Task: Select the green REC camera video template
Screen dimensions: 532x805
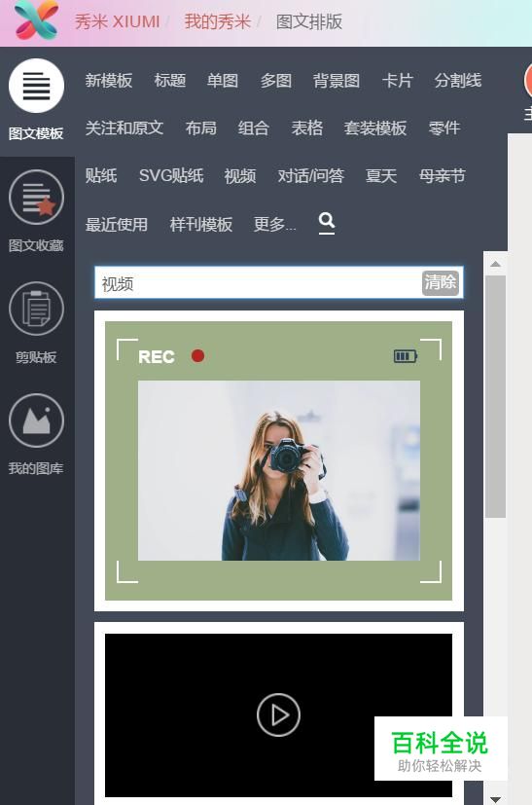Action: [278, 460]
